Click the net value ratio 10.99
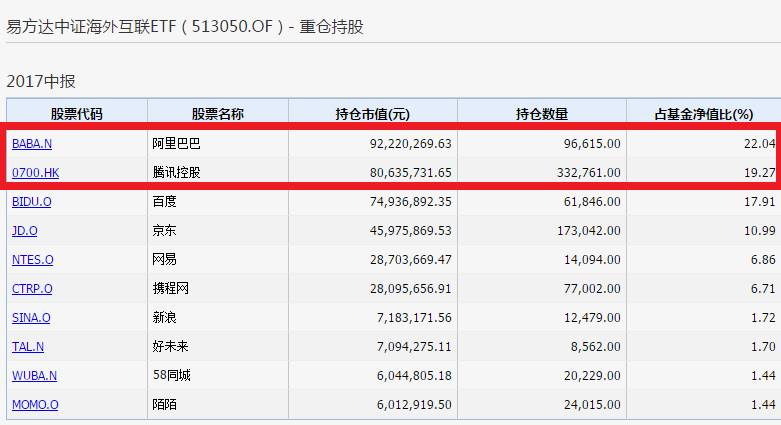Viewport: 781px width, 425px height. tap(760, 231)
